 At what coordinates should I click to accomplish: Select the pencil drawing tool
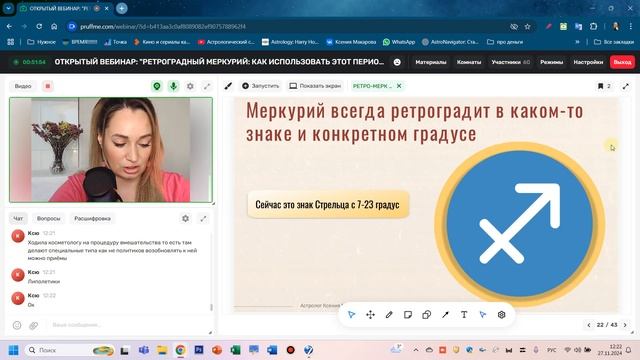click(x=389, y=315)
